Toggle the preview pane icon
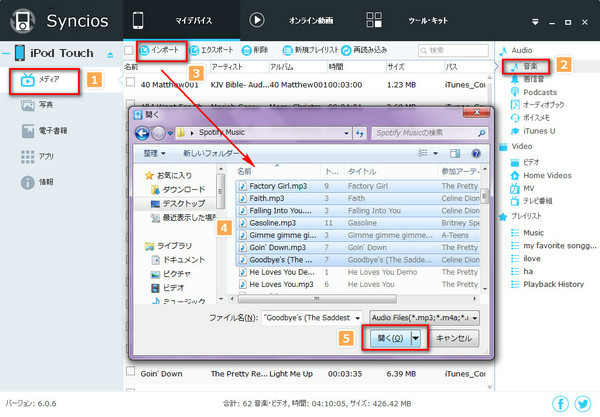 click(x=455, y=154)
